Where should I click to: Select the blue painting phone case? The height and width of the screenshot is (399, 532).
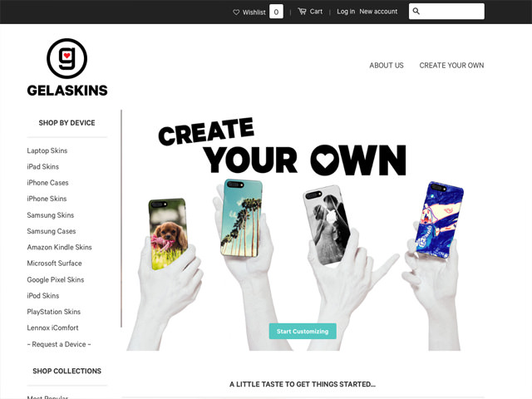click(440, 219)
